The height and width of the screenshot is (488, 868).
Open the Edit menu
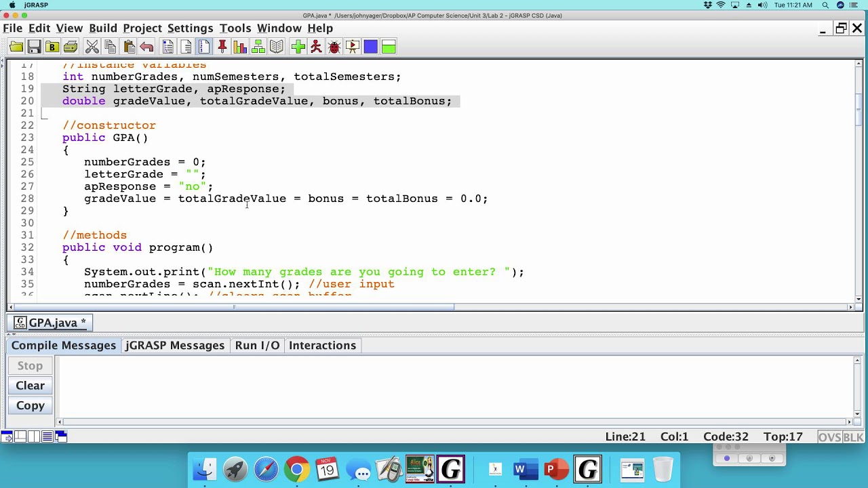(x=39, y=28)
